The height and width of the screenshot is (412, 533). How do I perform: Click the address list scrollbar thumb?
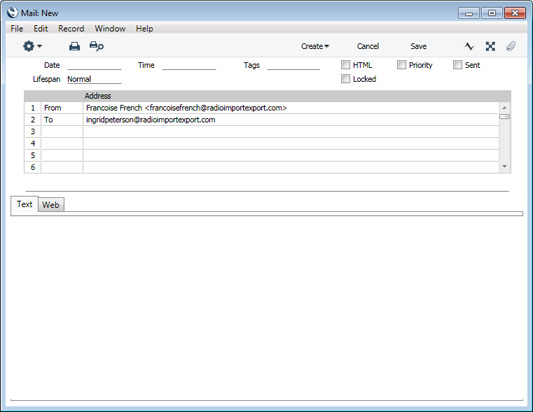tap(504, 117)
